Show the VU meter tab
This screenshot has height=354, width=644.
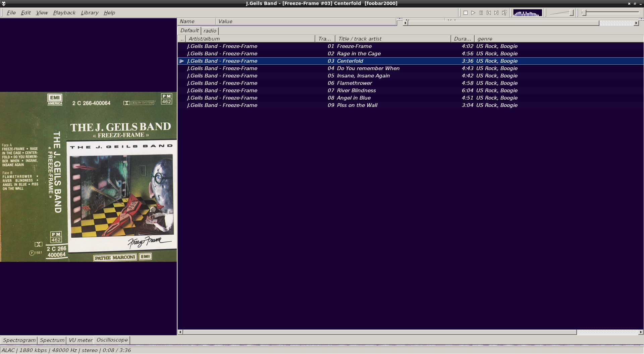80,340
